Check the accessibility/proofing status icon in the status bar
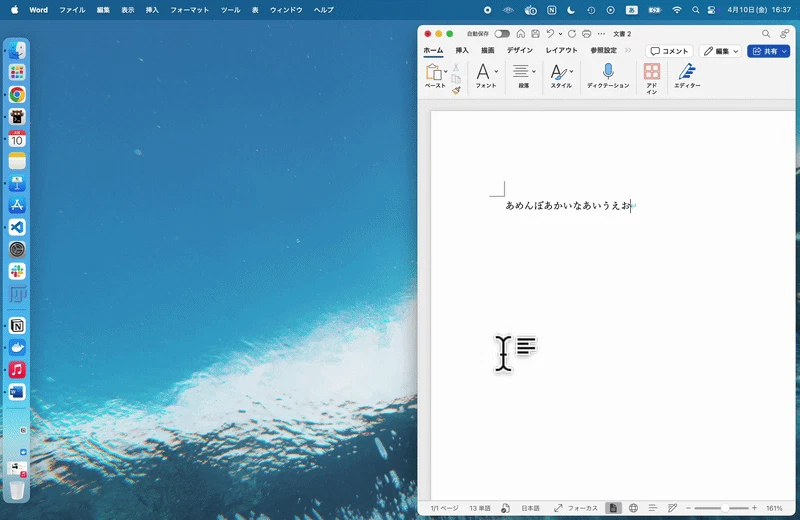800x520 pixels. coord(505,508)
